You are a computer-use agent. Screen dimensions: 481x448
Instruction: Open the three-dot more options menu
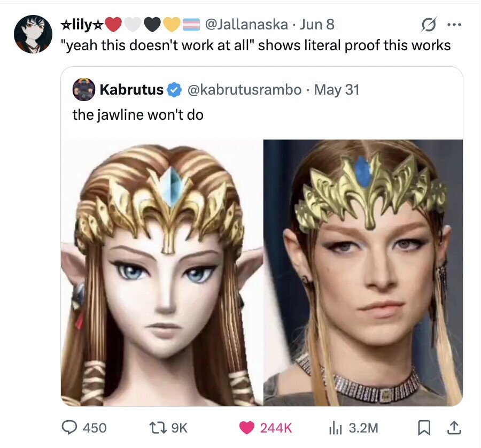click(x=454, y=25)
